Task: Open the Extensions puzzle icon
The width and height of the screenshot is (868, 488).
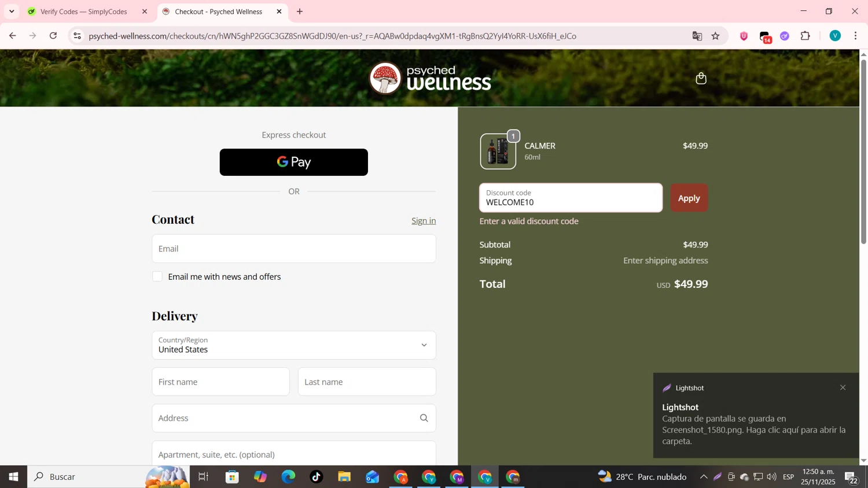Action: 806,36
